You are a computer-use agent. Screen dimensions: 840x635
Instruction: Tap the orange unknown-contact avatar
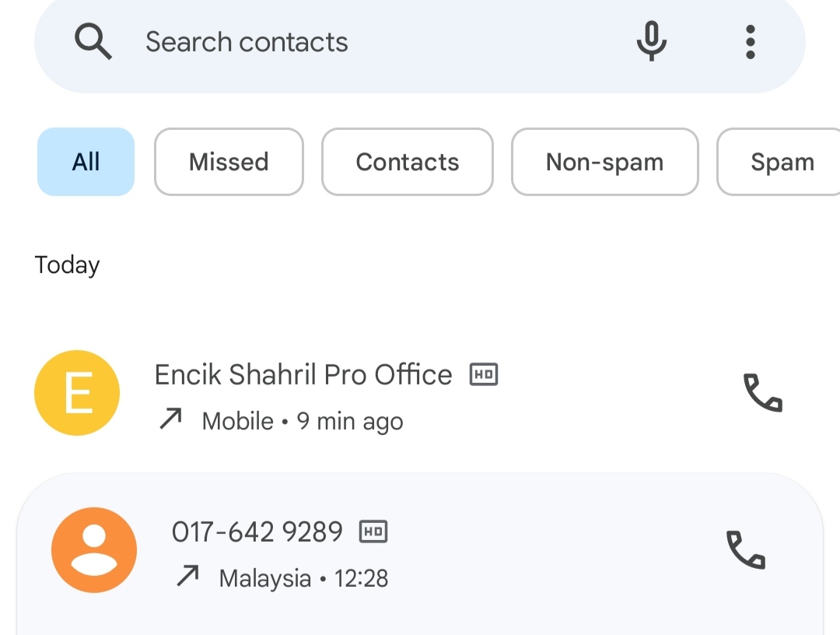click(x=94, y=550)
